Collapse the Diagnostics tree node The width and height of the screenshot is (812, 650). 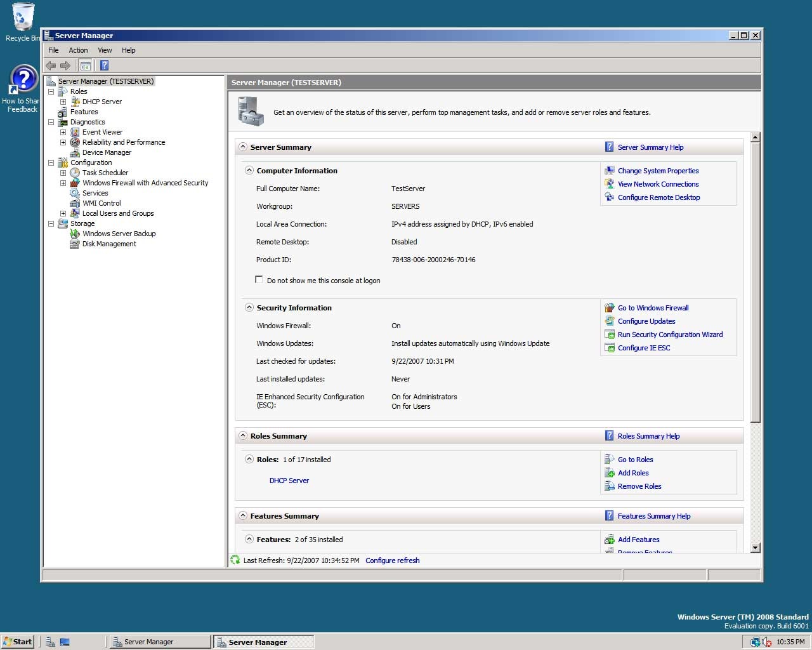(x=51, y=122)
